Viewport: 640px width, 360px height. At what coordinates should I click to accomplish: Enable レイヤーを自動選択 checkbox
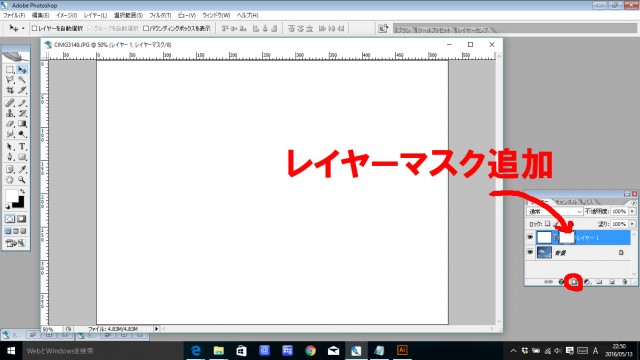pyautogui.click(x=35, y=28)
